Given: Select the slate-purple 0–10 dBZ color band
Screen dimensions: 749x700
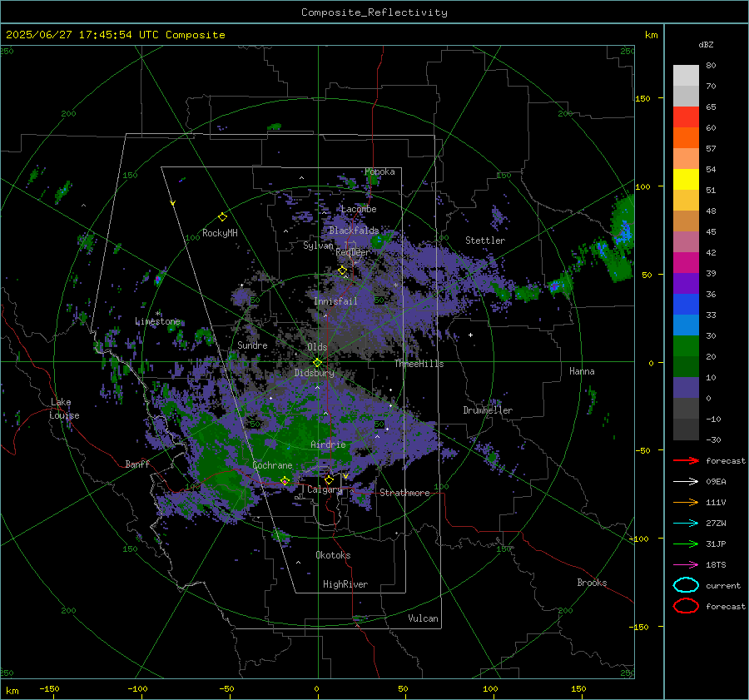Looking at the screenshot, I should coord(686,388).
